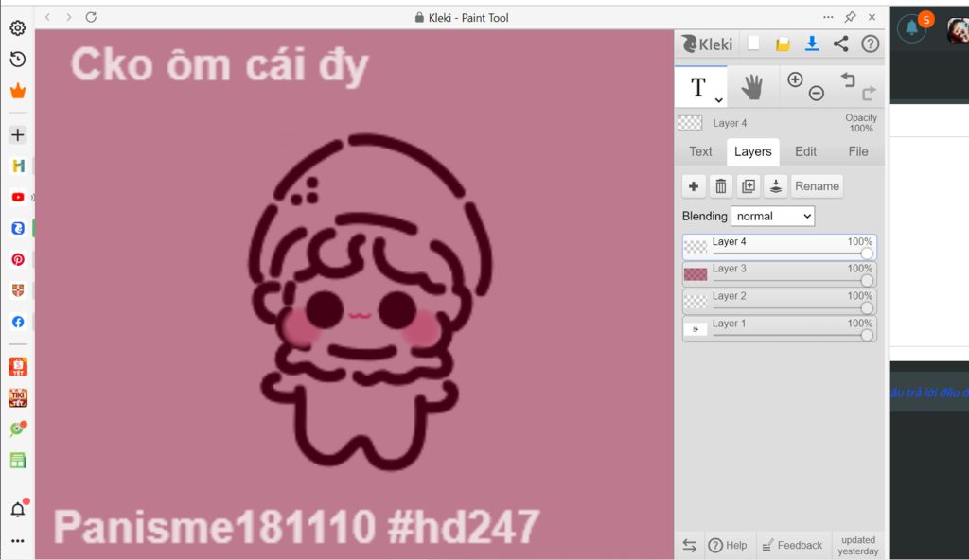Switch to the File tab
The height and width of the screenshot is (560, 969).
coord(857,151)
